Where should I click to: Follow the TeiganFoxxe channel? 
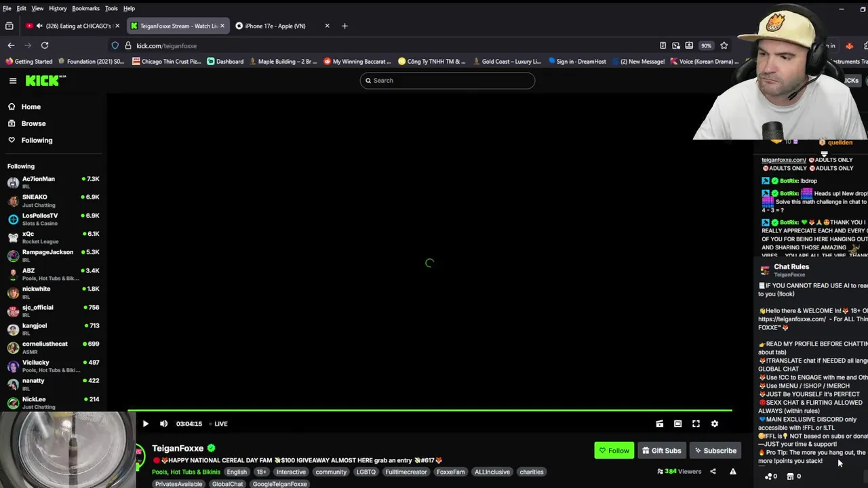tap(614, 451)
